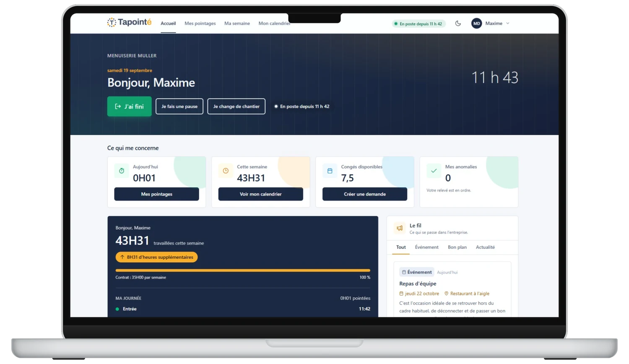Click the jeudi 22 octobre date text

[x=422, y=294]
